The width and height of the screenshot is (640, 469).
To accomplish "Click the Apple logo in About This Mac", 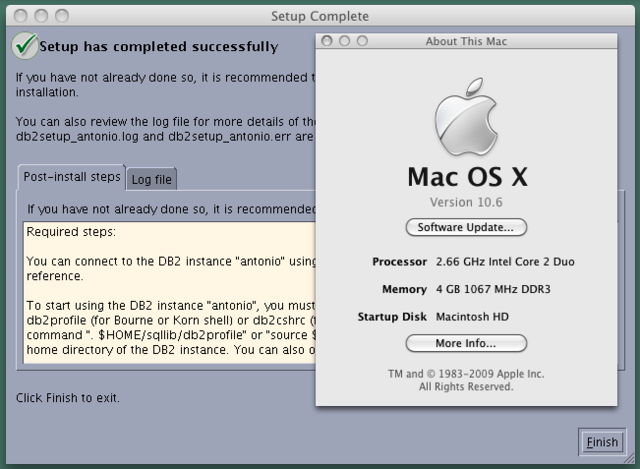I will (466, 116).
